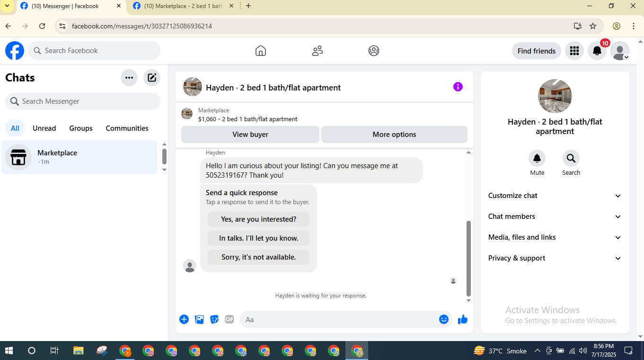Install app icon in address bar
The width and height of the screenshot is (644, 360).
(577, 26)
